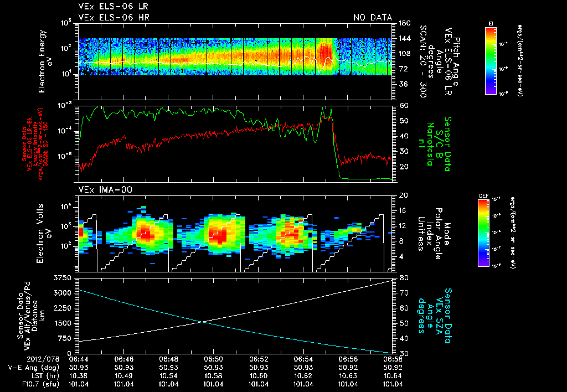Viewport: 567px width, 392px height.
Task: Click the 'Electron Energy eV' axis label
Action: (x=47, y=61)
